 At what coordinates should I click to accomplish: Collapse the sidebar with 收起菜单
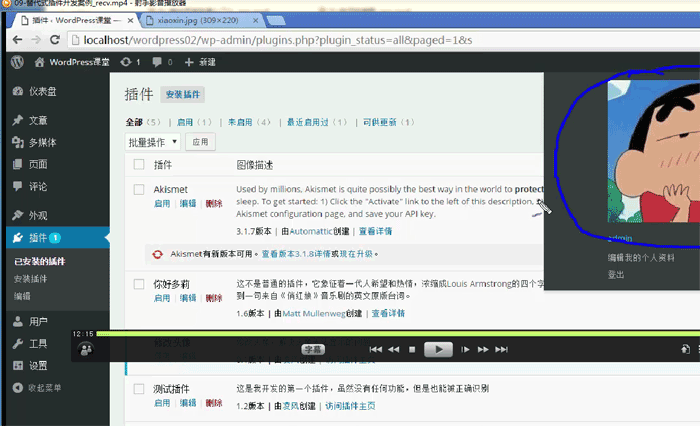point(37,388)
